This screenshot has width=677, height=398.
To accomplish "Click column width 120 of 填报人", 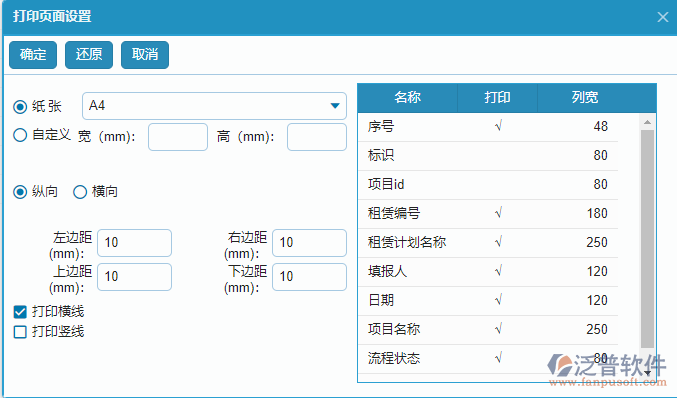I will pos(597,271).
